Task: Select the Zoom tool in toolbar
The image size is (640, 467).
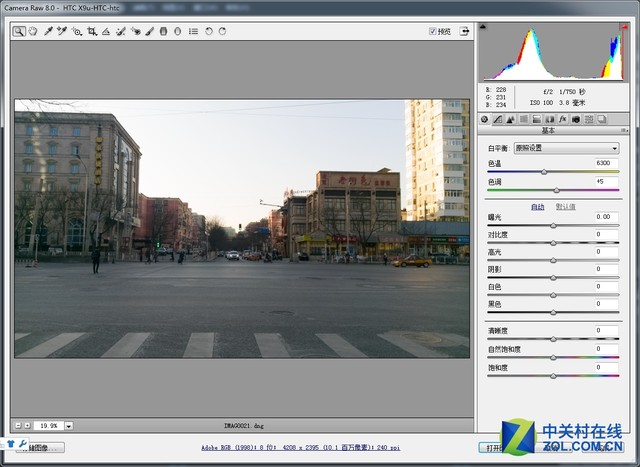Action: tap(19, 31)
